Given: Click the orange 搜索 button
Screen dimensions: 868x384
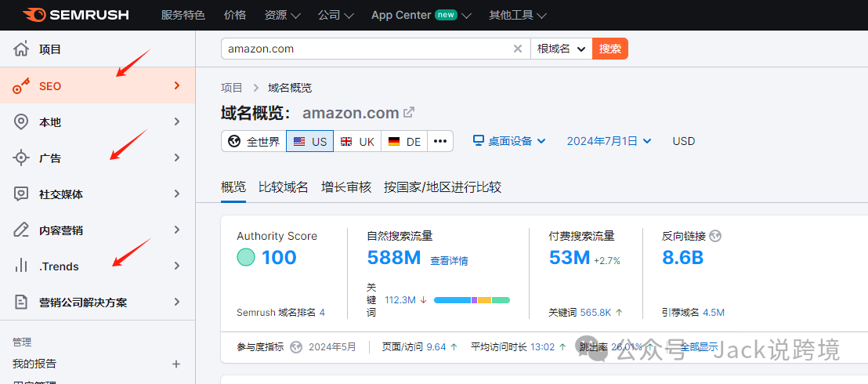Looking at the screenshot, I should click(x=610, y=49).
